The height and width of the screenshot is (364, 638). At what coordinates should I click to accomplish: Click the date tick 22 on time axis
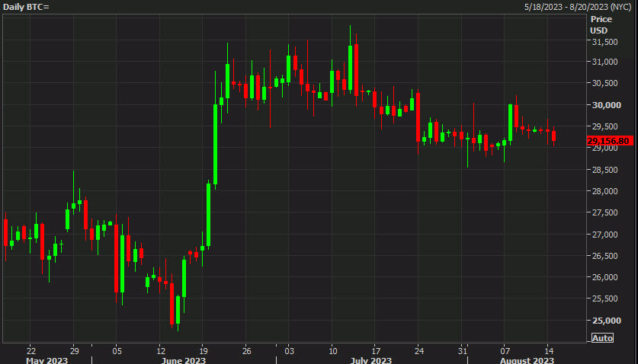[x=31, y=351]
